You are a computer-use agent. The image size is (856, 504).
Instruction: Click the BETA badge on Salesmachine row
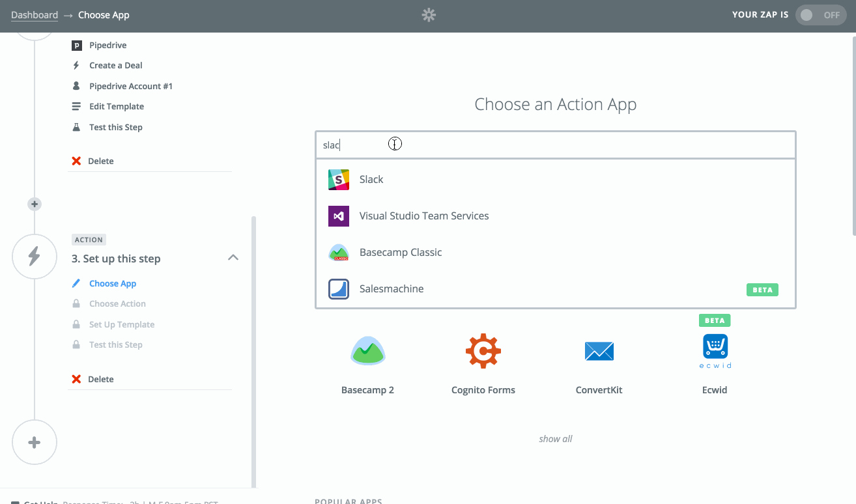762,290
